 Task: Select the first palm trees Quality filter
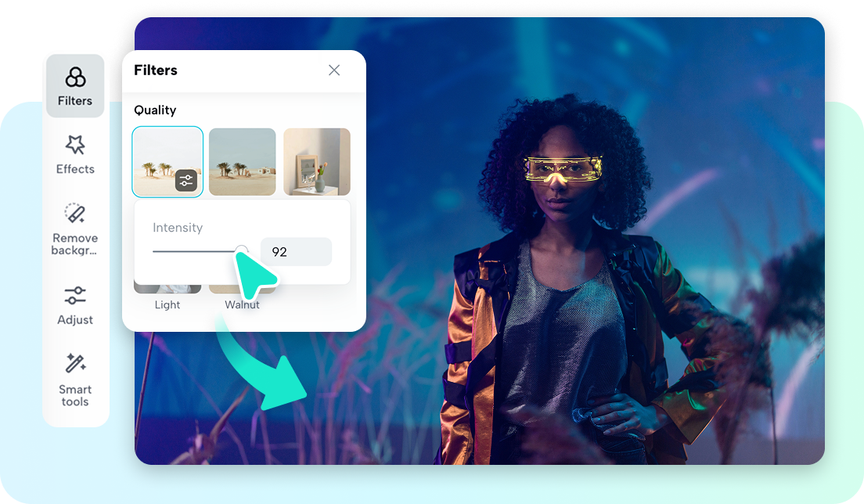167,161
